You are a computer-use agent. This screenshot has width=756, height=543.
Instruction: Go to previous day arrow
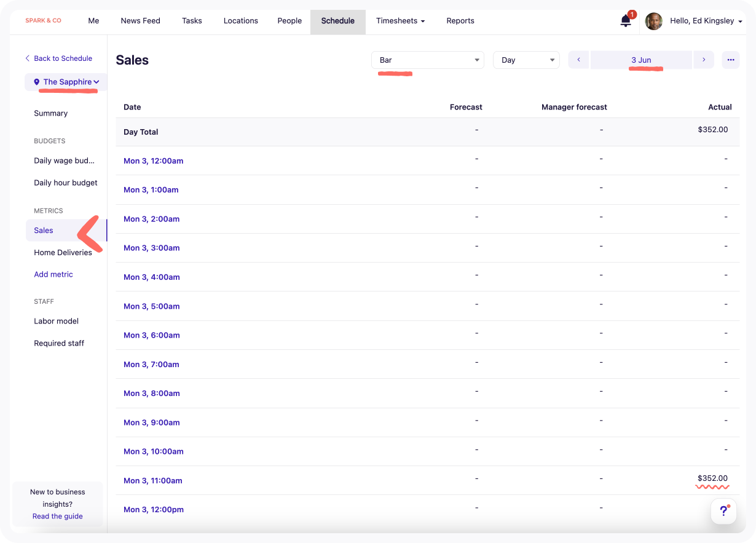[x=578, y=60]
